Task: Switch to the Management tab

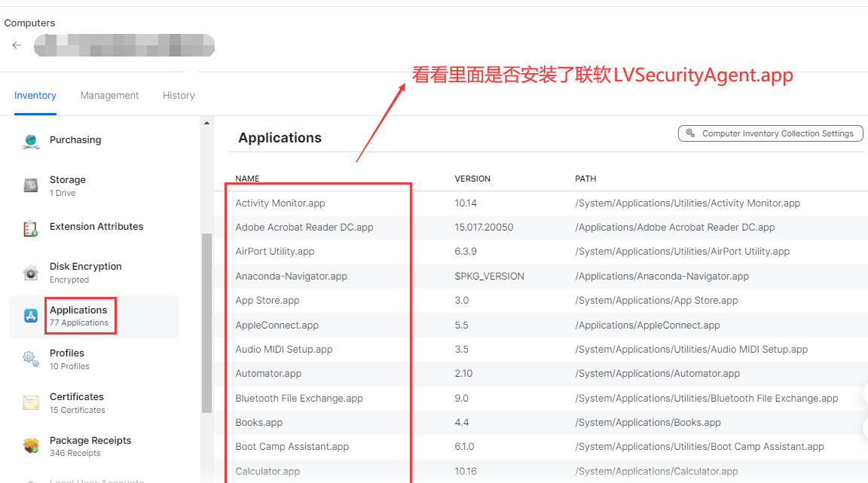Action: tap(109, 95)
